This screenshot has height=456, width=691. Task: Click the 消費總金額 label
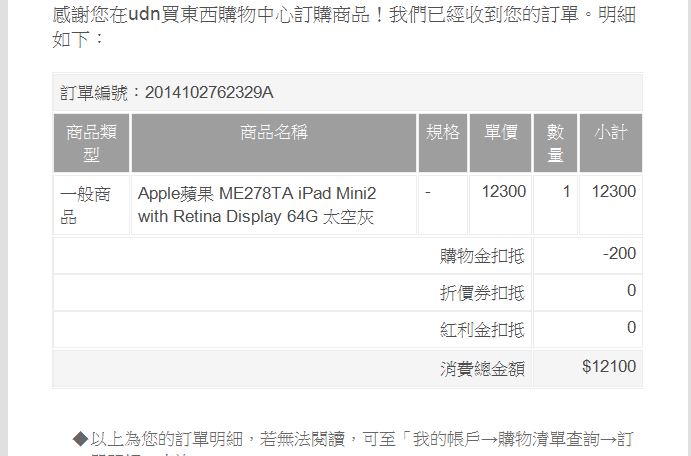482,369
